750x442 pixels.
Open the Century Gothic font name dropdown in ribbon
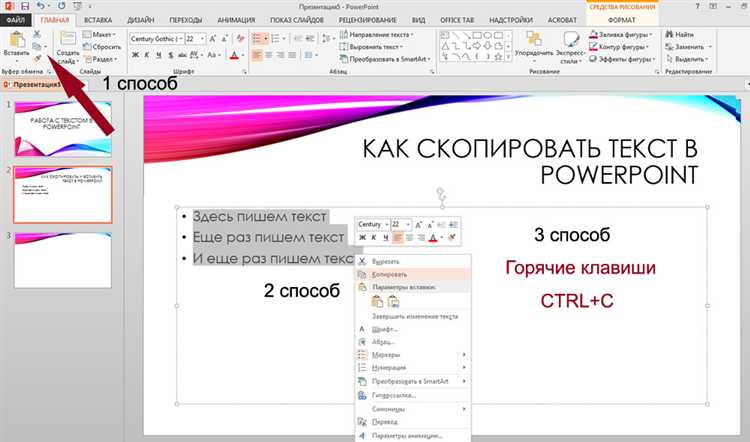pyautogui.click(x=181, y=39)
